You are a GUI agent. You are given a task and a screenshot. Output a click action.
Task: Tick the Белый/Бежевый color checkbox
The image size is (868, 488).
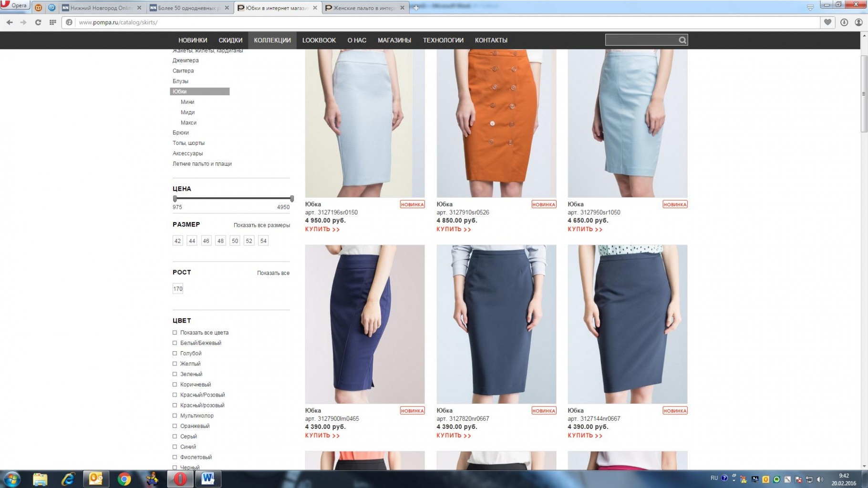point(175,343)
